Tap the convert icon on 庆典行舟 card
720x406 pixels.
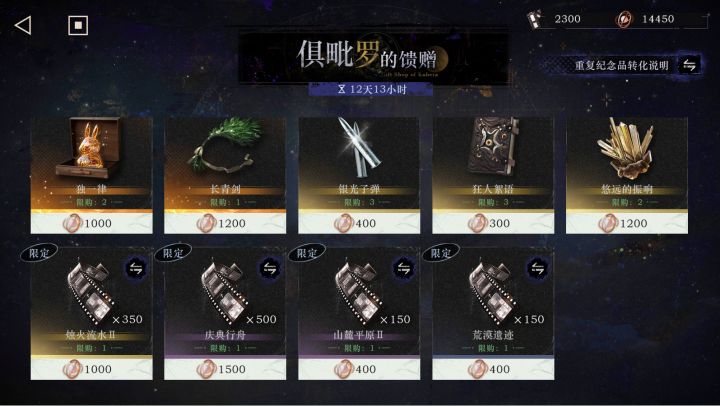(x=270, y=268)
